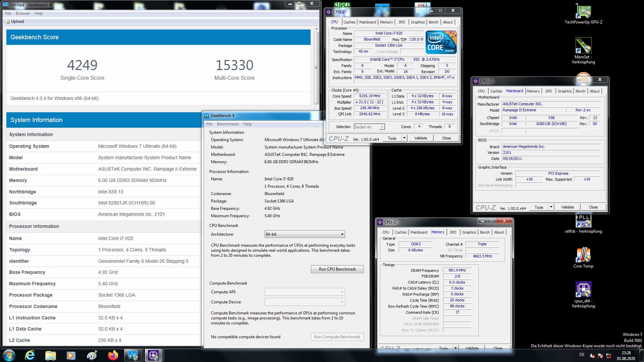Image resolution: width=644 pixels, height=362 pixels.
Task: Click the NB Frequency value 4663.5 MHz
Action: click(x=482, y=256)
